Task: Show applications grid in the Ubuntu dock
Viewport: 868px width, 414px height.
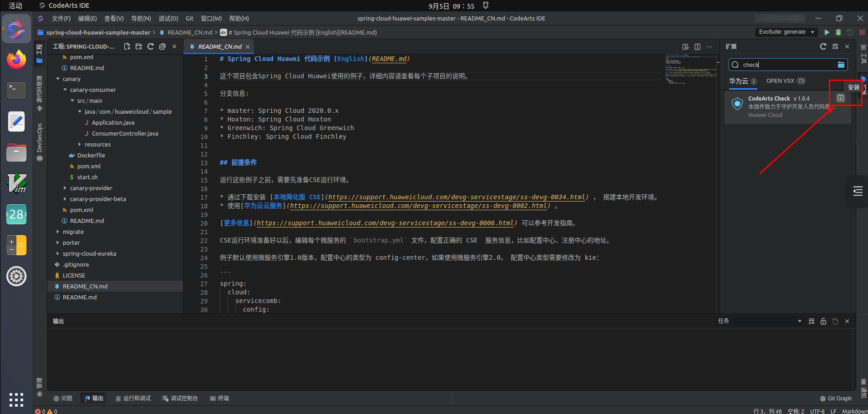Action: pyautogui.click(x=16, y=400)
